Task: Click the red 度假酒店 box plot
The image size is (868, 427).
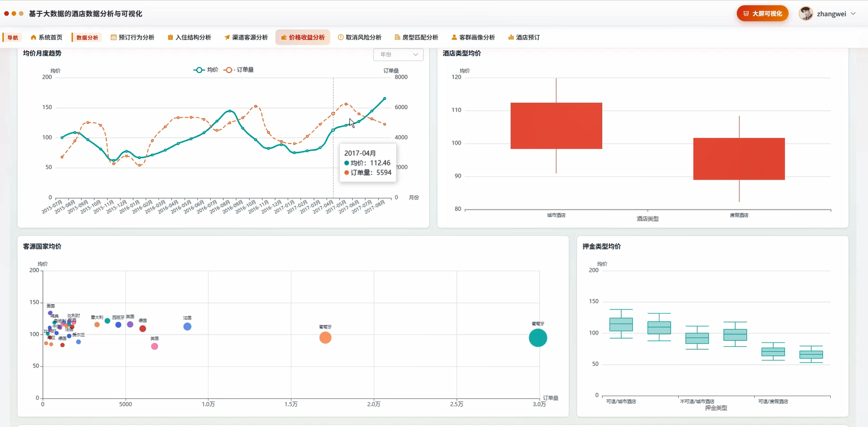Action: [x=739, y=159]
